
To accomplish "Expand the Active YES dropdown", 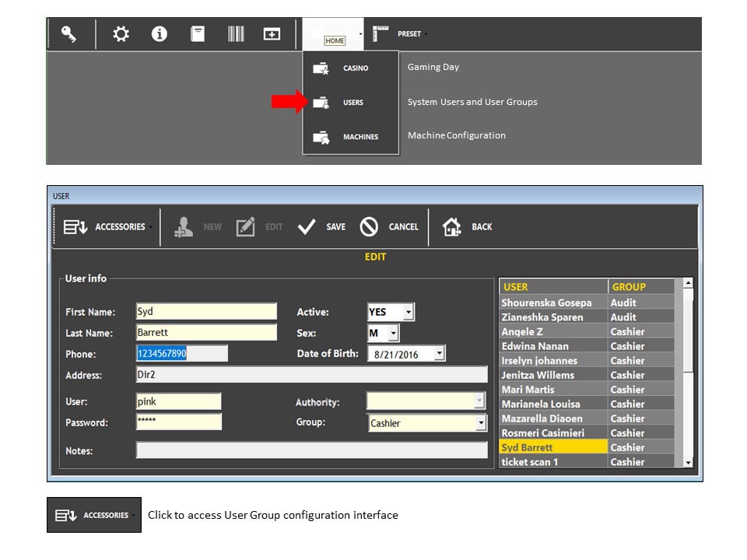I will coord(409,312).
